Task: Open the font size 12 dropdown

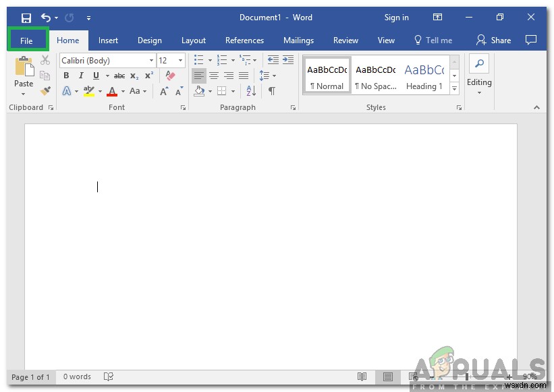Action: (181, 61)
